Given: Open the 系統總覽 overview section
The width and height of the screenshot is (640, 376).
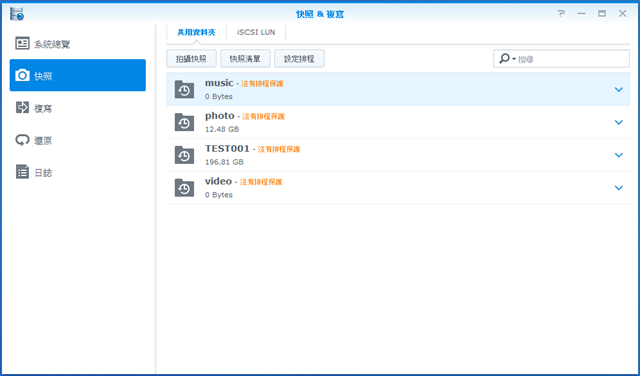Looking at the screenshot, I should coord(78,43).
